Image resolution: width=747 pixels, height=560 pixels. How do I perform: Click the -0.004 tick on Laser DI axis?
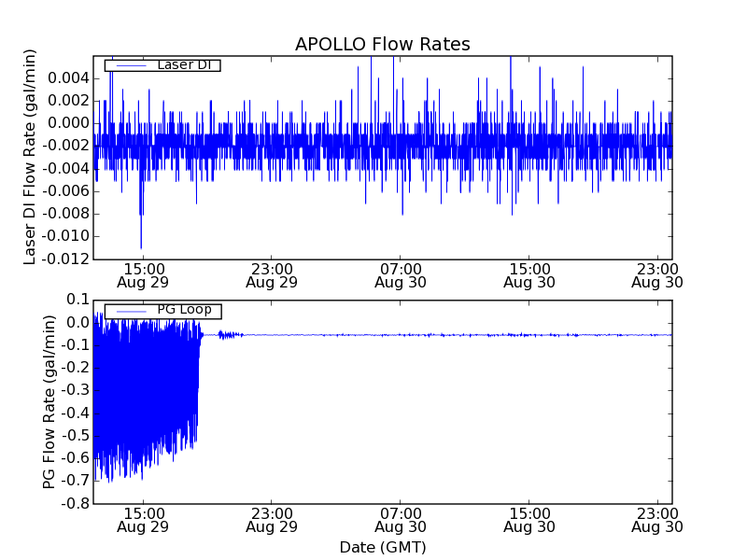point(65,168)
